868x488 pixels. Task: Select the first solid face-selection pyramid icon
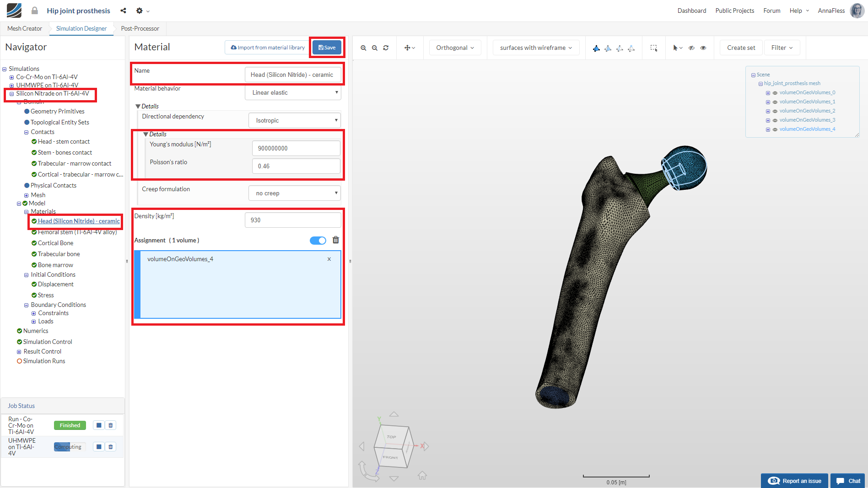(596, 48)
